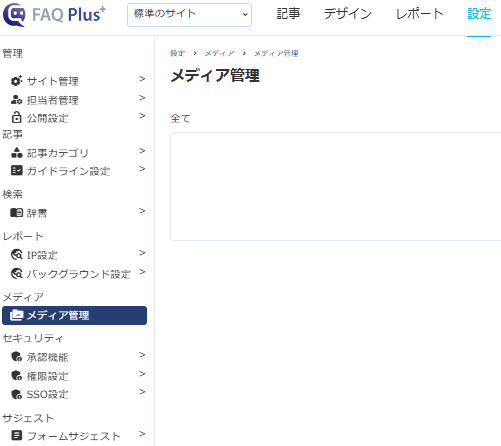Go to the 記事 top menu

288,14
